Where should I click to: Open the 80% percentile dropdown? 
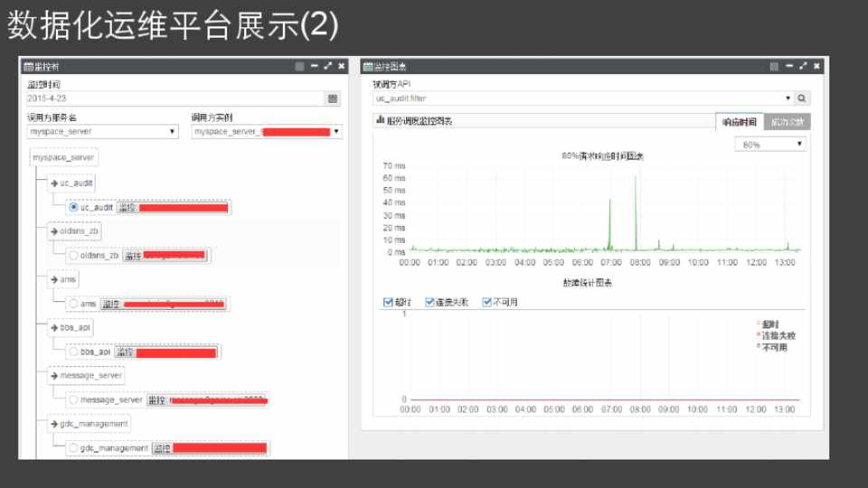pyautogui.click(x=770, y=145)
